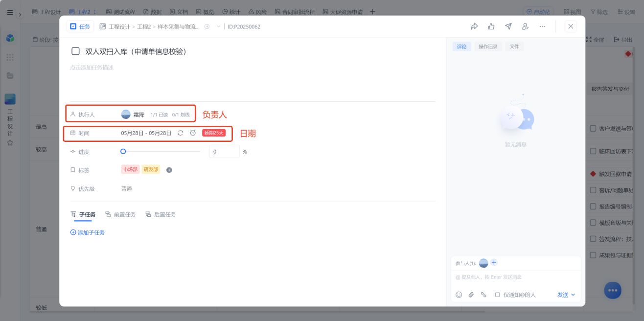Click the star favorite icon in left sidebar
Screen dimensions: 644x321
10,143
